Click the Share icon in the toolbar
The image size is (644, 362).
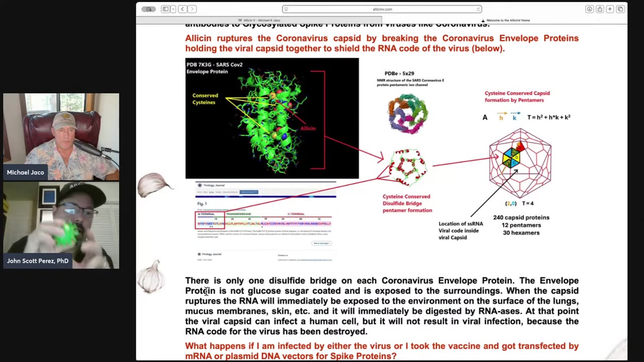tap(600, 9)
